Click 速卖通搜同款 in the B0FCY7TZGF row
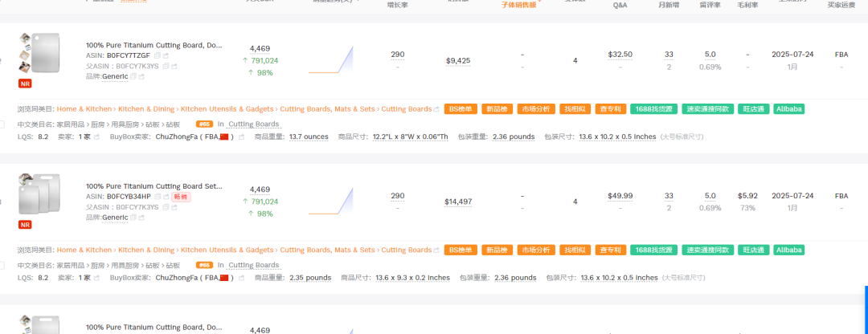This screenshot has height=334, width=868. pos(707,109)
